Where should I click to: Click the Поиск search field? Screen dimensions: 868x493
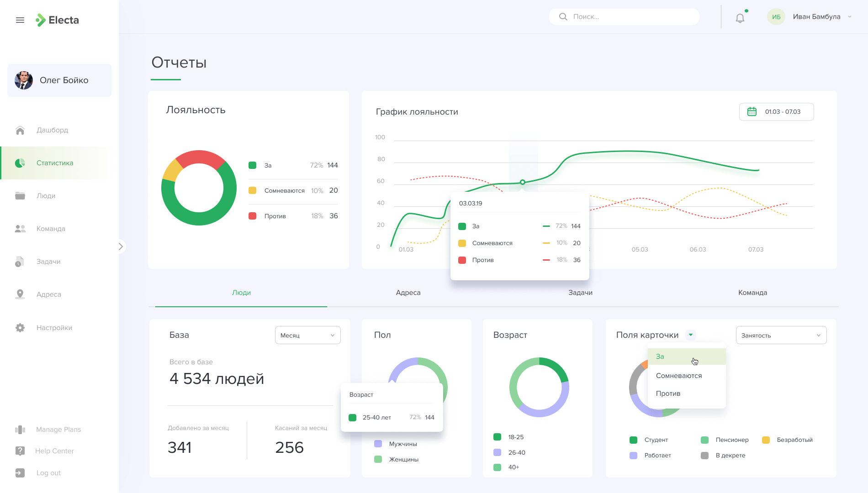[x=630, y=17]
